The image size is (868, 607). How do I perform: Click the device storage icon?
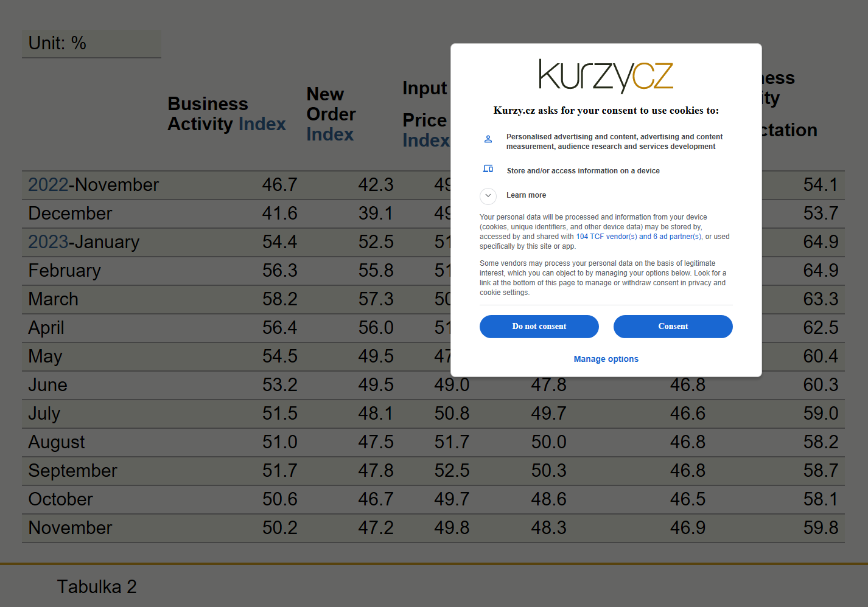pos(488,168)
